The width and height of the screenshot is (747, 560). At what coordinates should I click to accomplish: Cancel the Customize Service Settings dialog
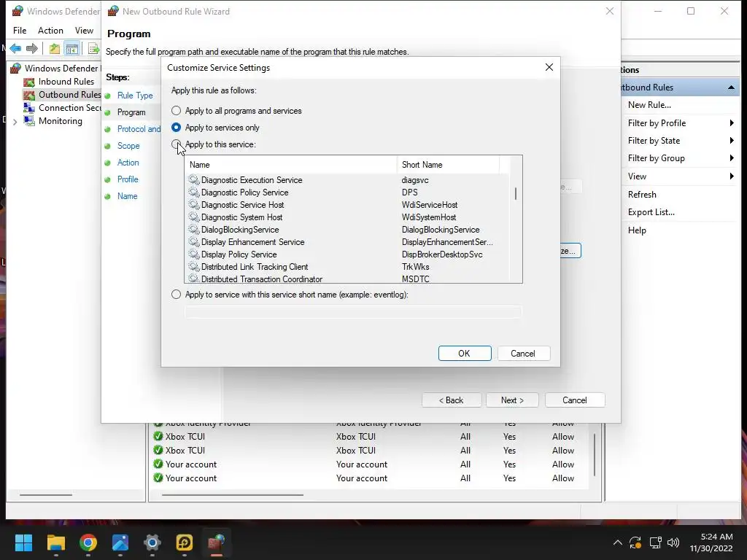tap(524, 354)
